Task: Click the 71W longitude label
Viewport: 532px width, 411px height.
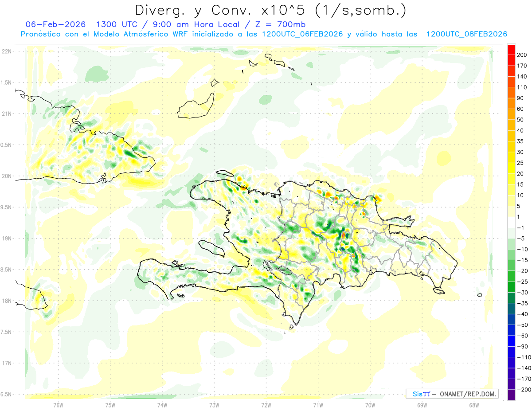Action: pos(318,404)
